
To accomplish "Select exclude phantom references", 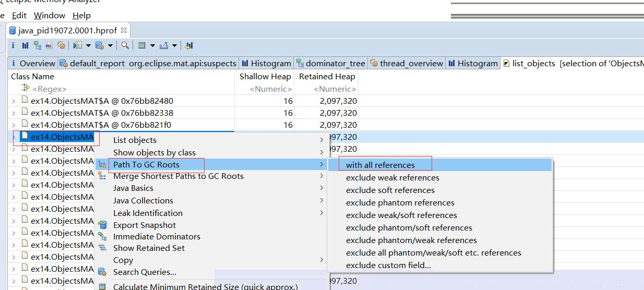I will pyautogui.click(x=440, y=202).
